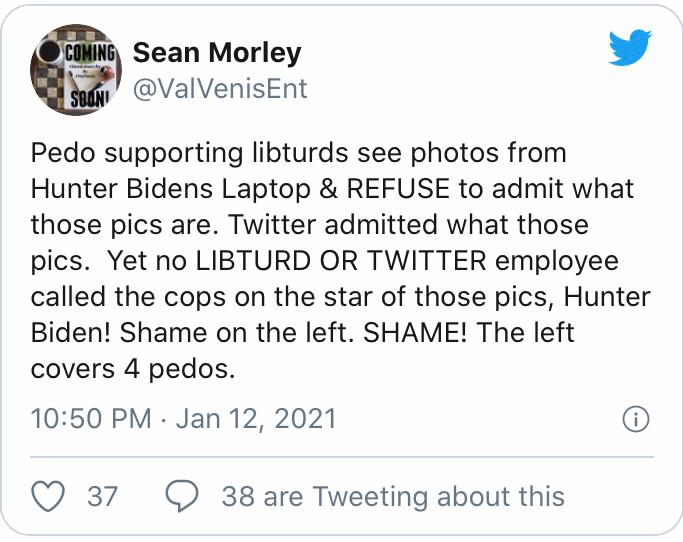Click 'Hunter Bidens Laptop' in the tweet text
683x542 pixels.
(171, 189)
